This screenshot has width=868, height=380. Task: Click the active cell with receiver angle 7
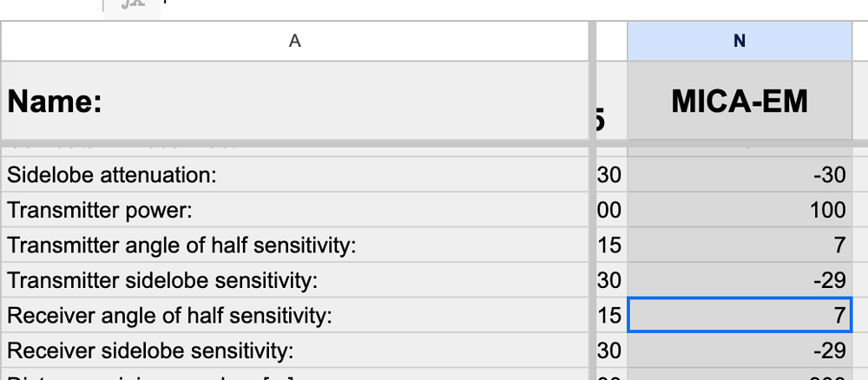[x=740, y=315]
